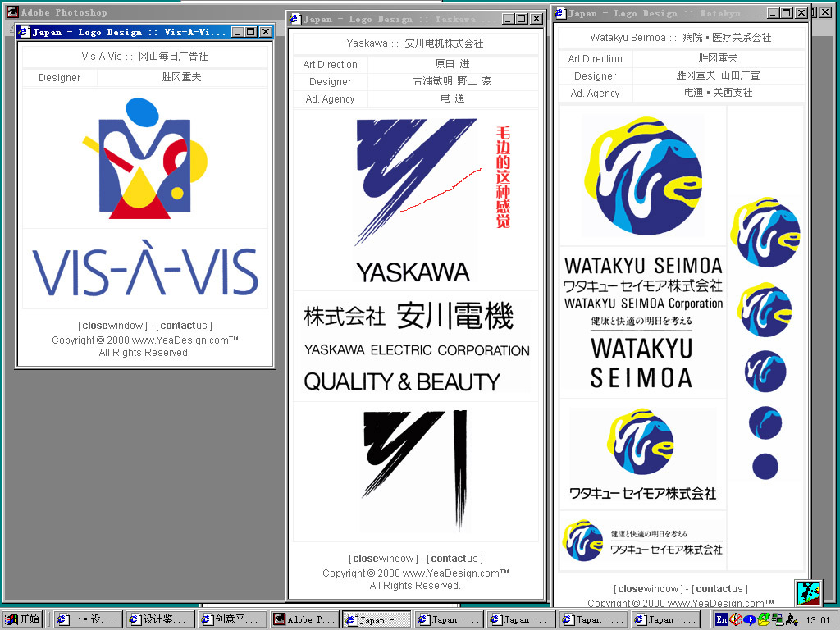Click contactus link in Yaskawa window
Viewport: 840px width, 630px height.
[454, 558]
